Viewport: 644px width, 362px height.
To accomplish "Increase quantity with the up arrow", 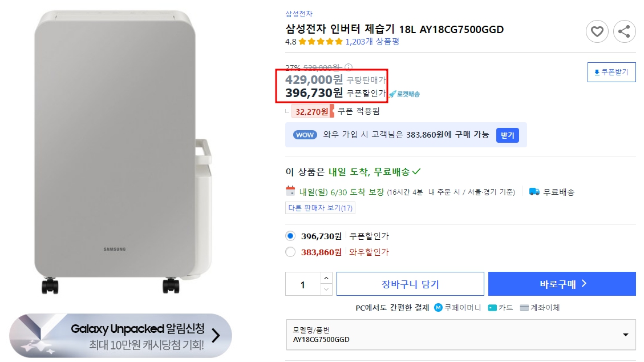I will tap(325, 279).
